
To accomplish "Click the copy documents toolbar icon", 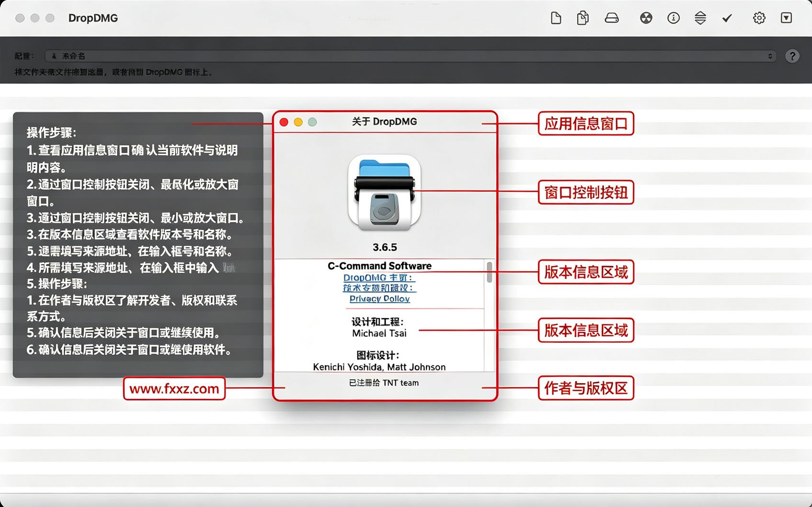I will (x=583, y=18).
